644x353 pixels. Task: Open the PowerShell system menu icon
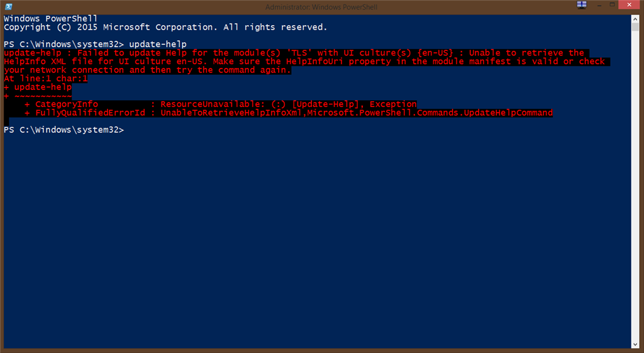pos(8,6)
